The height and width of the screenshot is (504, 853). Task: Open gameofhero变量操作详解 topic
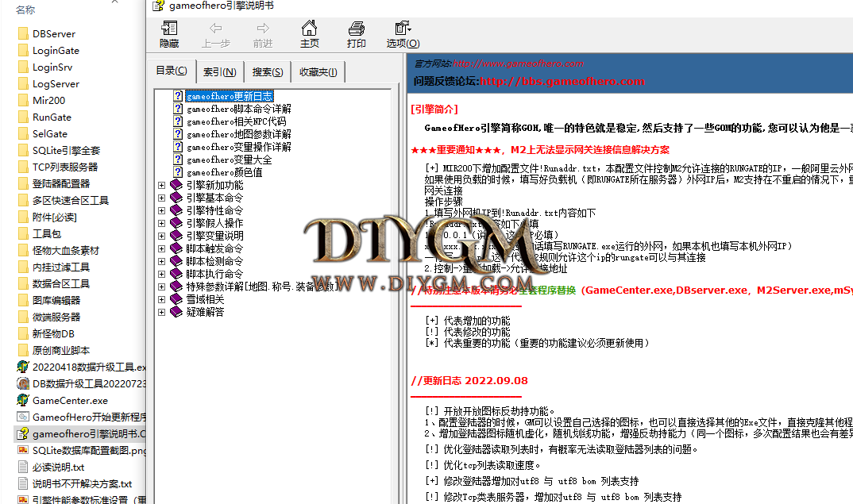[239, 147]
